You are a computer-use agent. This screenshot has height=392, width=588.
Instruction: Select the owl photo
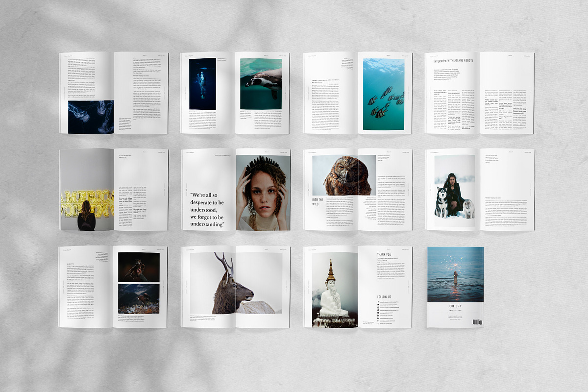pyautogui.click(x=344, y=175)
